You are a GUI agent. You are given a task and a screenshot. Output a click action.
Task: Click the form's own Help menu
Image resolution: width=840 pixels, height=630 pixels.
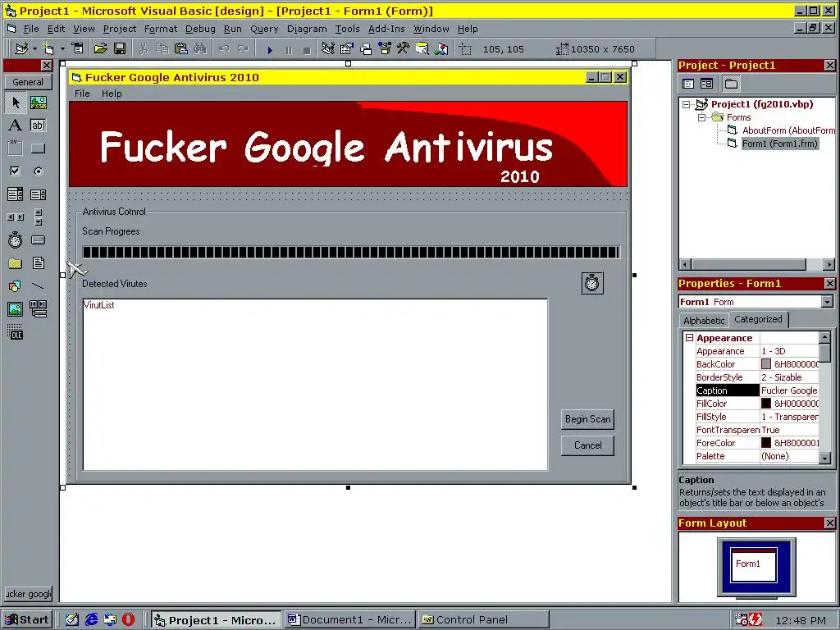click(x=112, y=94)
